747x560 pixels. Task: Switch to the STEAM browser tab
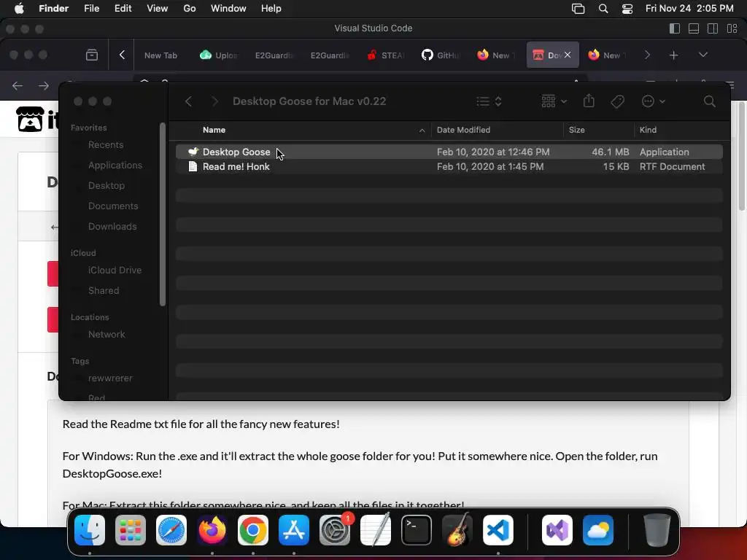click(386, 55)
